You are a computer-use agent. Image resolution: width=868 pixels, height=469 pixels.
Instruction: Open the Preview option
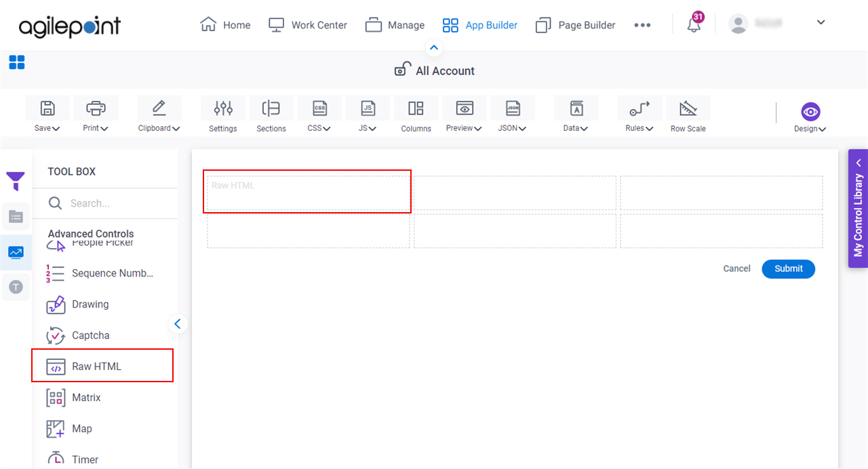tap(464, 114)
